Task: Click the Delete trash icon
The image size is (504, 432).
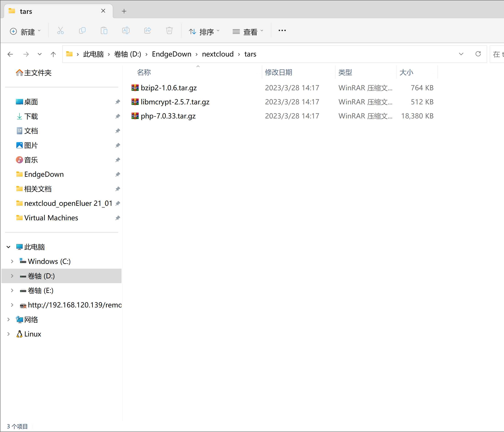Action: click(x=169, y=31)
